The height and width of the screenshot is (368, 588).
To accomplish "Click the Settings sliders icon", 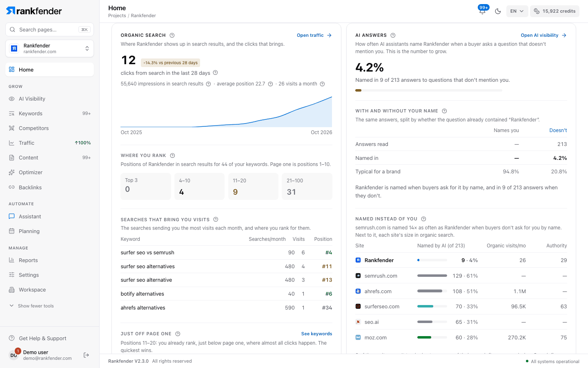I will pos(11,275).
